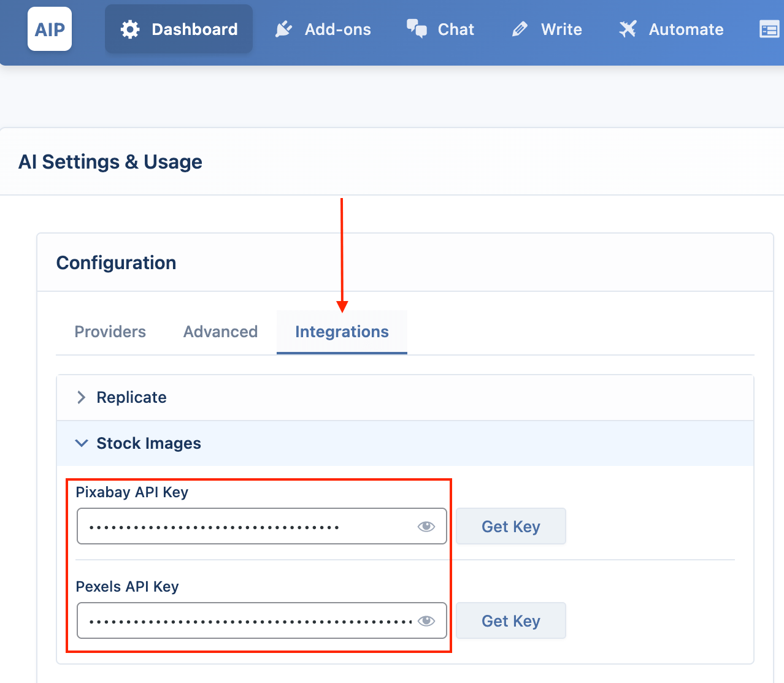Click the Automate icon
Viewport: 784px width, 683px height.
628,29
